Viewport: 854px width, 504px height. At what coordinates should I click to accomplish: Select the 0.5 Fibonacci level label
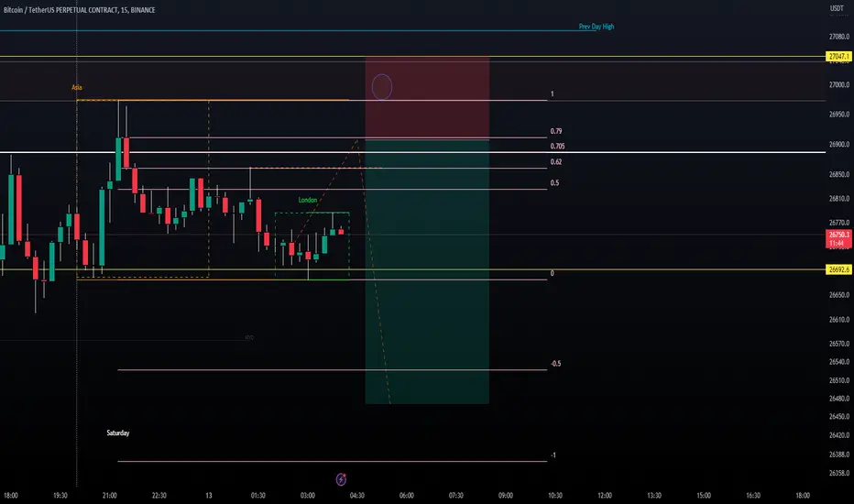554,183
